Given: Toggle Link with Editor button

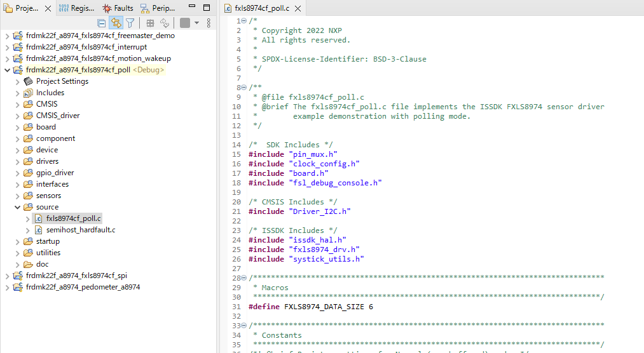Looking at the screenshot, I should [116, 23].
